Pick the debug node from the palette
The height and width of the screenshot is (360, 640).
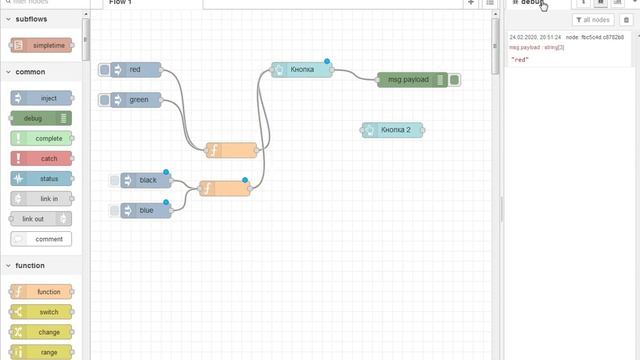(41, 118)
